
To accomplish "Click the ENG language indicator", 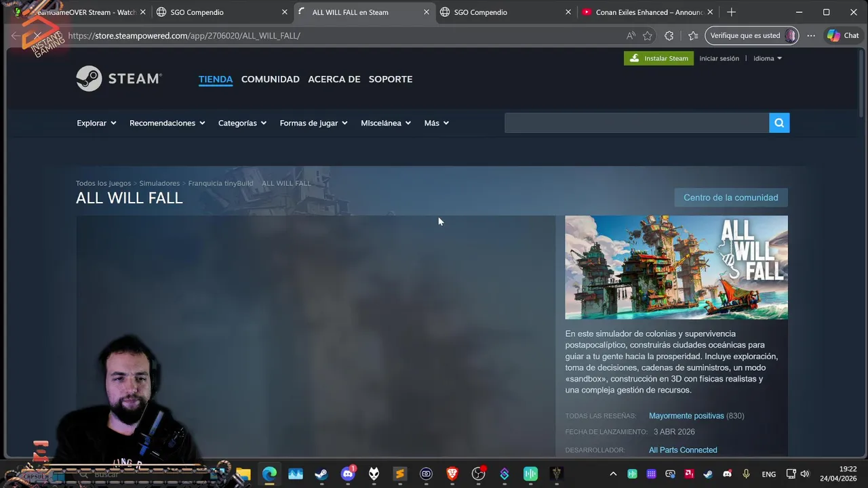I will pyautogui.click(x=769, y=474).
